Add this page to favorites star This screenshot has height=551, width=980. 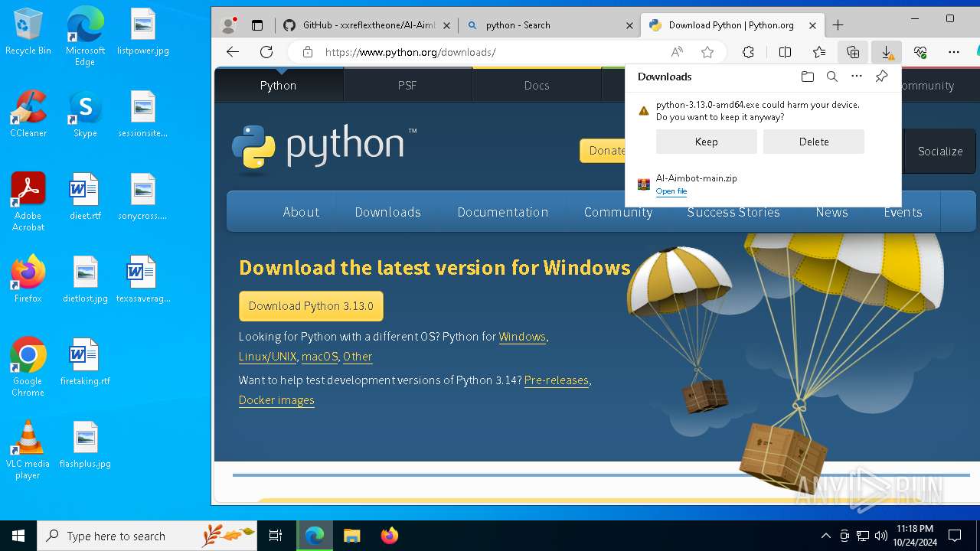pyautogui.click(x=707, y=52)
